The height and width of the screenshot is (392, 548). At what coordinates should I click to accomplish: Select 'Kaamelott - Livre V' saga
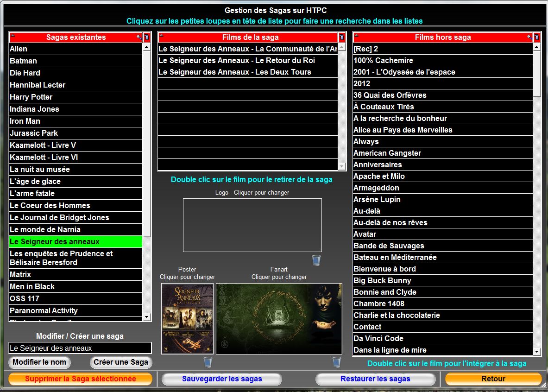pos(76,145)
